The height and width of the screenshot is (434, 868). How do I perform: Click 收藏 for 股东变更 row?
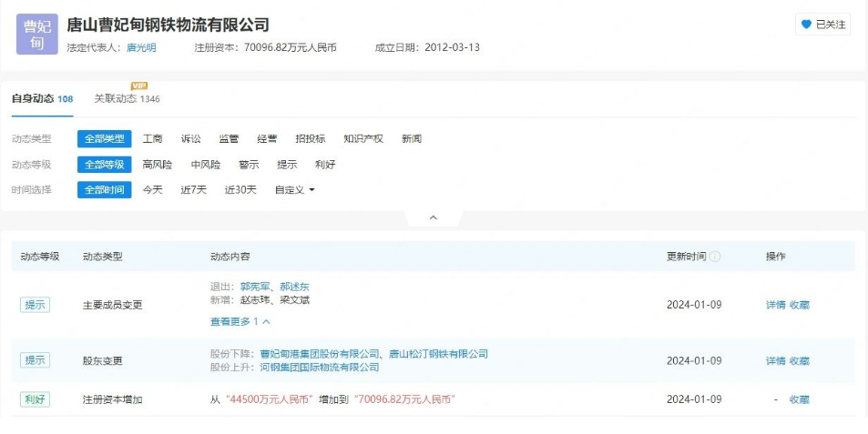pos(799,361)
